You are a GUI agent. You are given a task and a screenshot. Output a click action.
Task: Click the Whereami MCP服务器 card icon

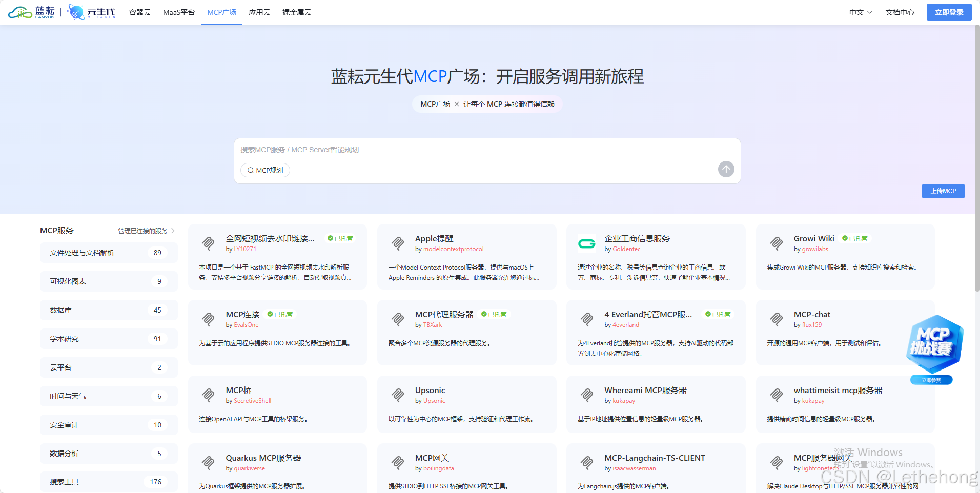pos(587,395)
